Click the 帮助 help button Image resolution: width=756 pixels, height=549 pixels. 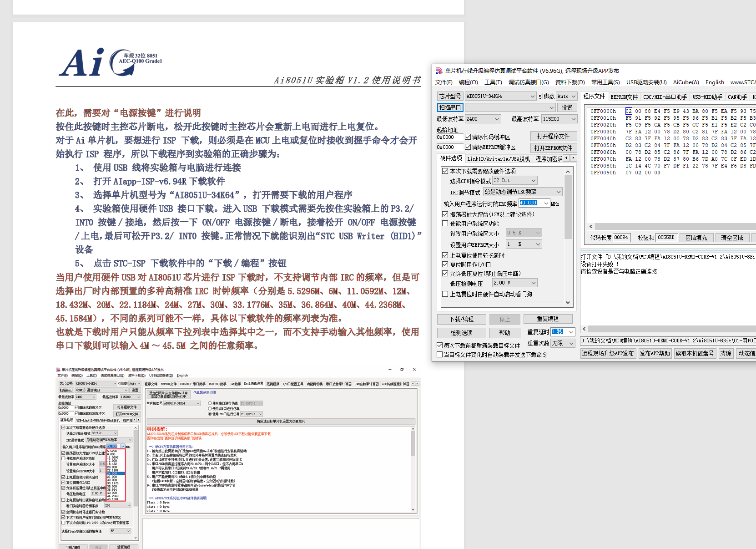505,332
